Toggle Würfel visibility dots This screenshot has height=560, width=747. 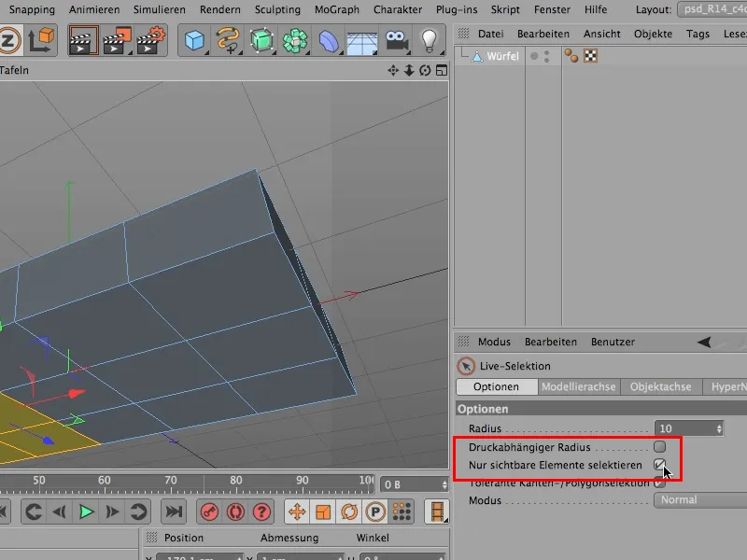pyautogui.click(x=546, y=56)
